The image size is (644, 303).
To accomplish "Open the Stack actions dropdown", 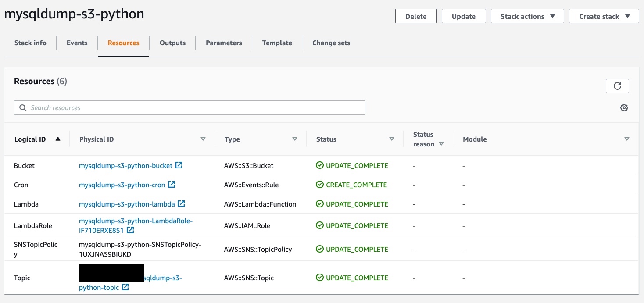I will tap(527, 16).
